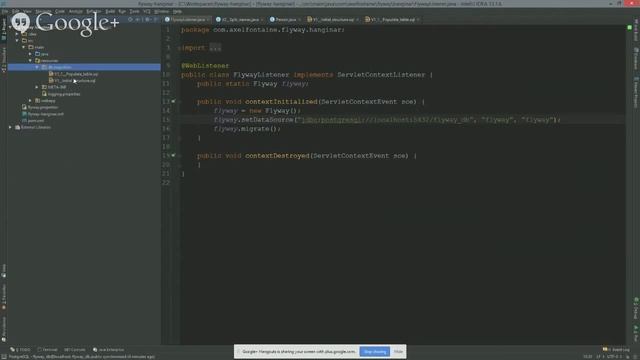Click the collapse-all icon in Project panel
The height and width of the screenshot is (360, 640).
point(138,19)
